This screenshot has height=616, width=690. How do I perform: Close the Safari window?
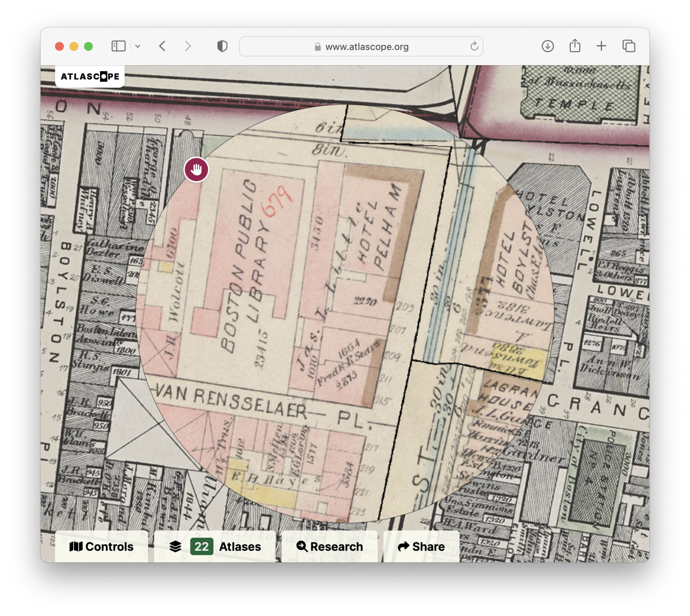click(59, 46)
